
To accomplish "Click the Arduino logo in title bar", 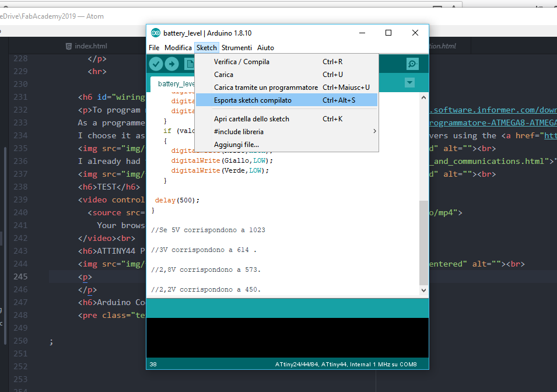I will point(156,33).
